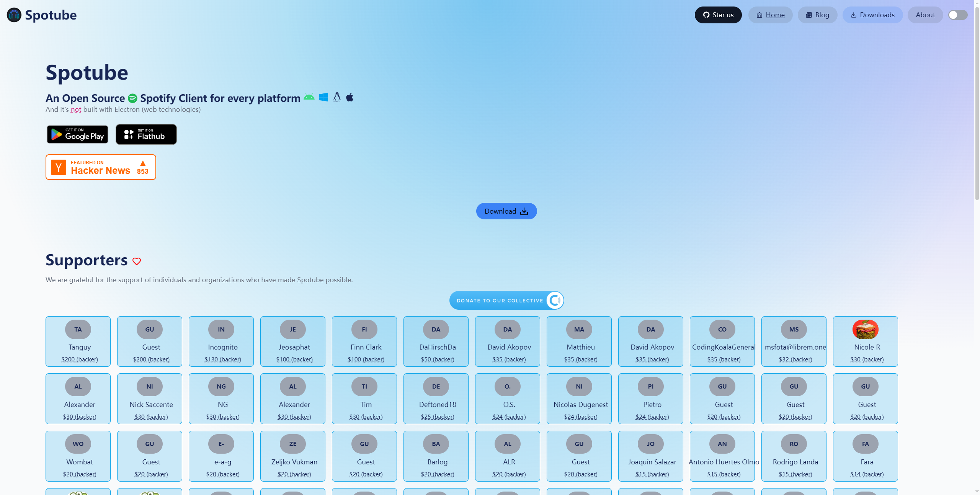The image size is (980, 495).
Task: Open the About menu item
Action: pyautogui.click(x=924, y=15)
